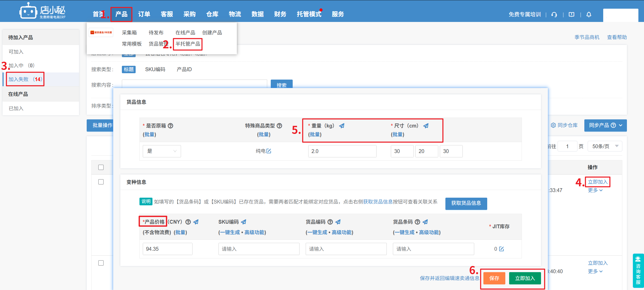Check the select-all checkbox in table header
The width and height of the screenshot is (644, 290).
tap(101, 167)
